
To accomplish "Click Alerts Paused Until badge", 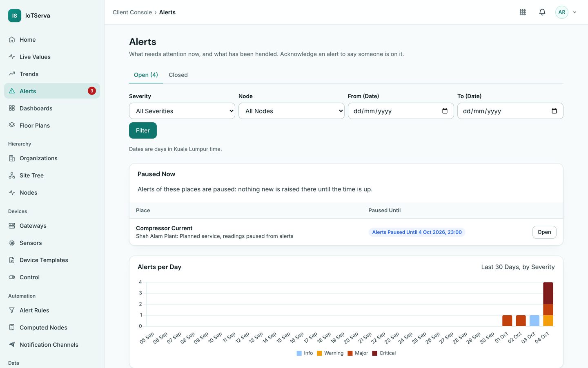I will coord(417,232).
